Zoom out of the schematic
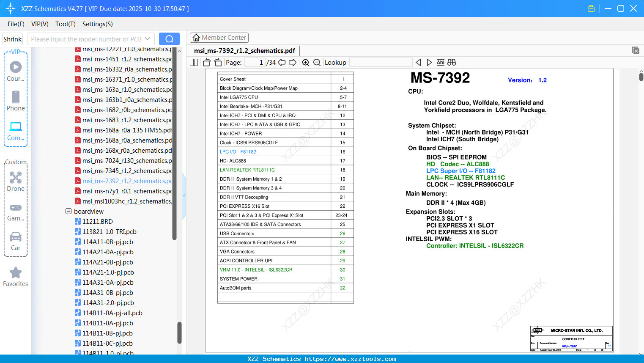 (x=317, y=63)
